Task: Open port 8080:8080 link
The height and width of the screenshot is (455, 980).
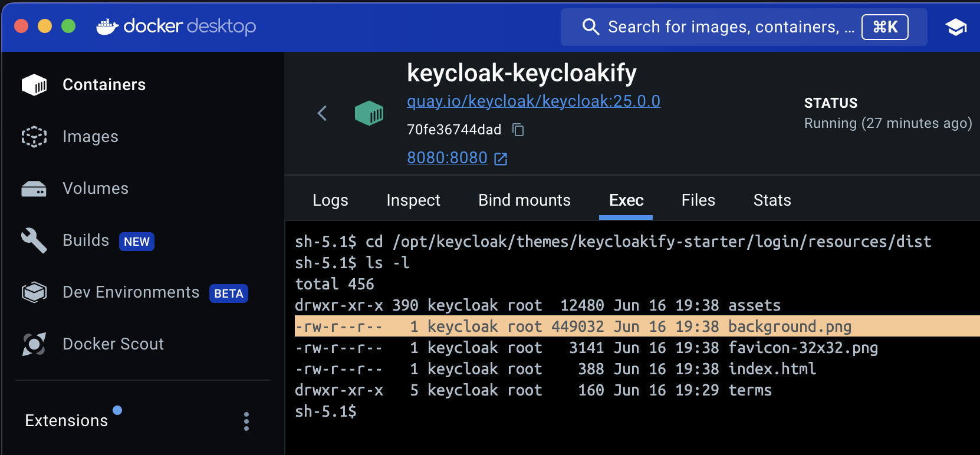Action: tap(447, 158)
